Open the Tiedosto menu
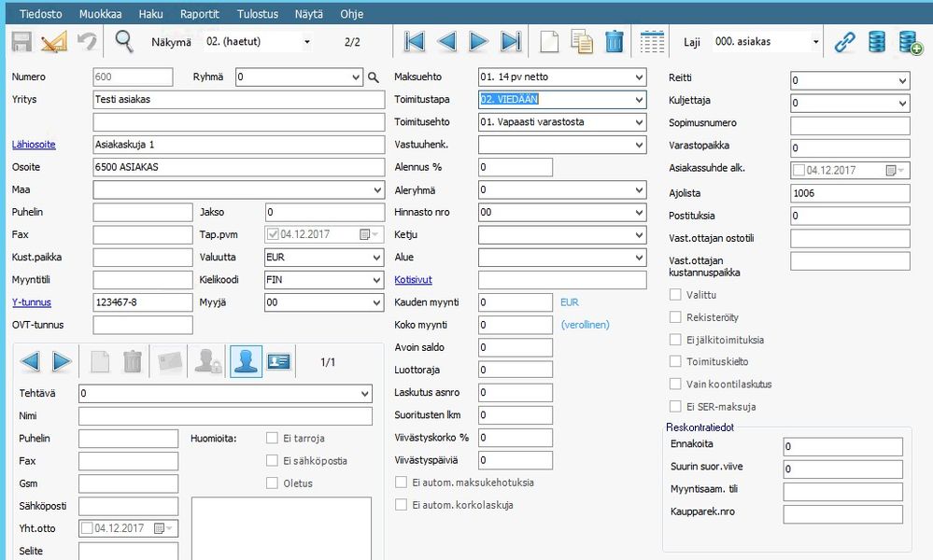 [40, 14]
